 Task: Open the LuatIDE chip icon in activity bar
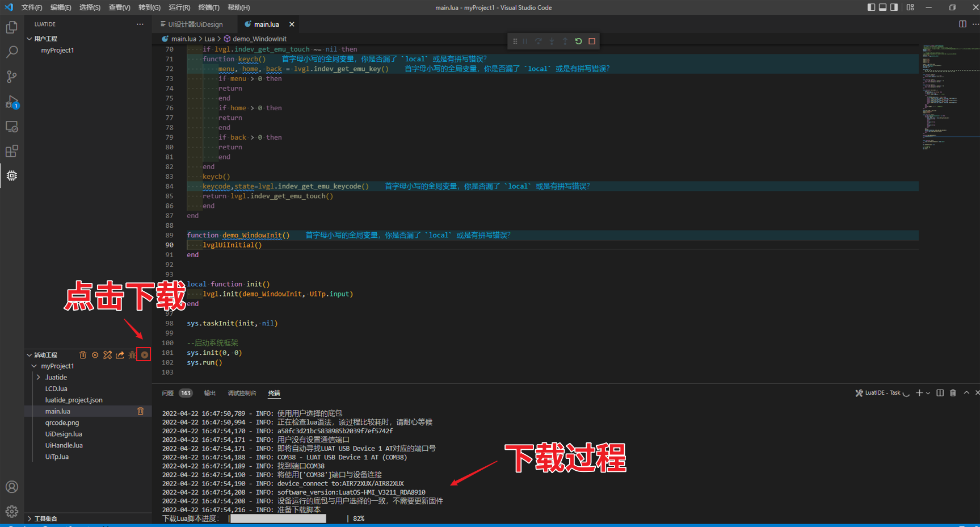11,175
